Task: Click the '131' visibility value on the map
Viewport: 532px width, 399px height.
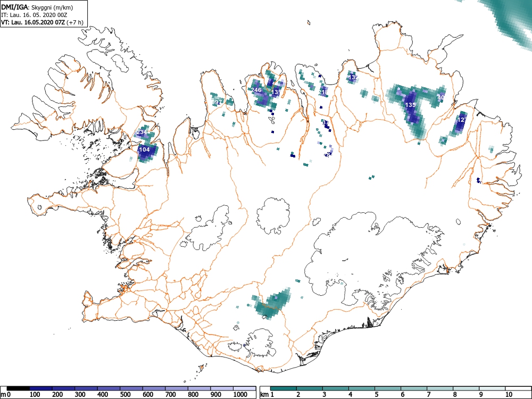Action: pos(276,92)
